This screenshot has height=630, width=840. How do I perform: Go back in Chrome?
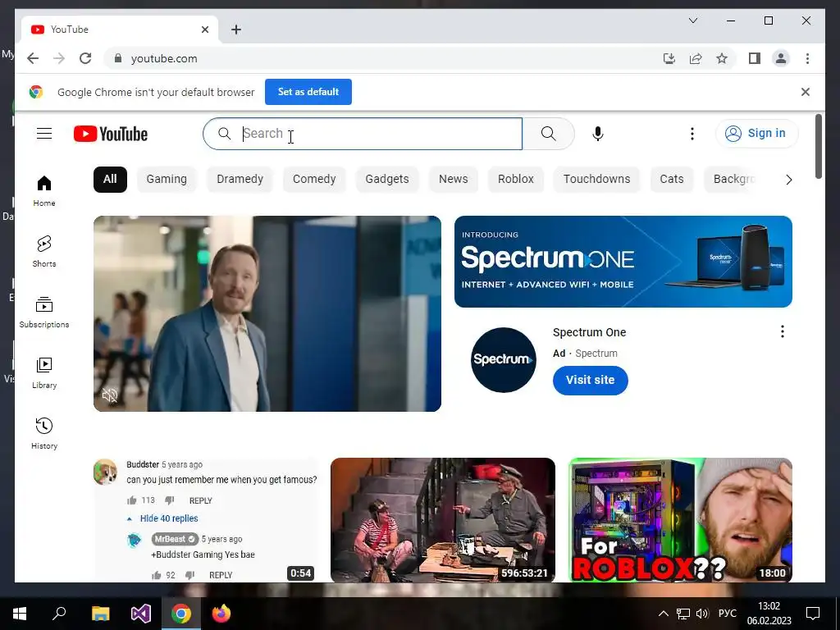[33, 58]
